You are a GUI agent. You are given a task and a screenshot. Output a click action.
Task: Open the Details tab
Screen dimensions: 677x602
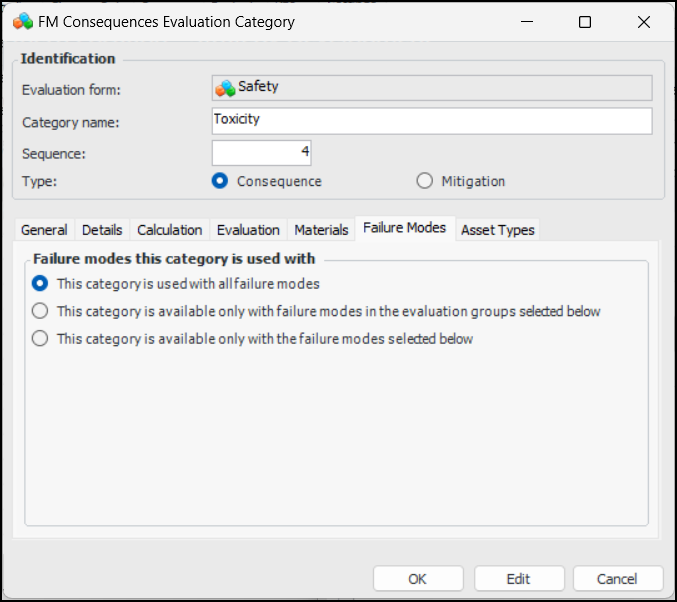click(x=102, y=230)
